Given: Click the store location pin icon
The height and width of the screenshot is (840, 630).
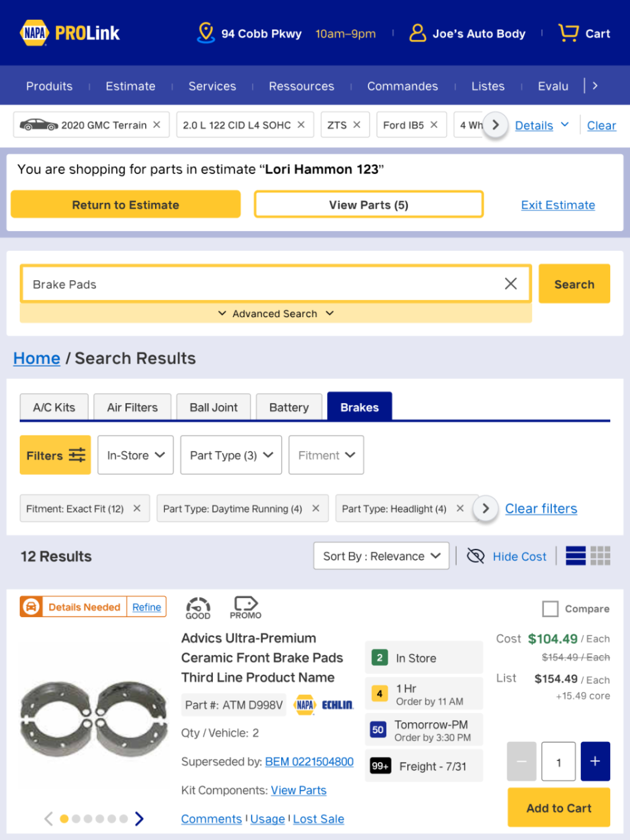Looking at the screenshot, I should coord(205,33).
